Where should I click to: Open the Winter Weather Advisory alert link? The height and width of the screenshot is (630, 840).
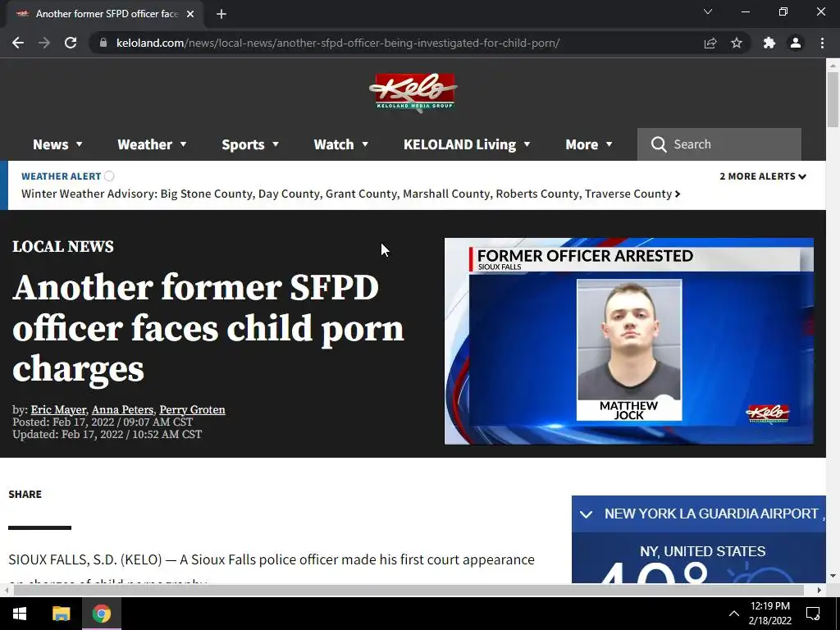coord(351,194)
